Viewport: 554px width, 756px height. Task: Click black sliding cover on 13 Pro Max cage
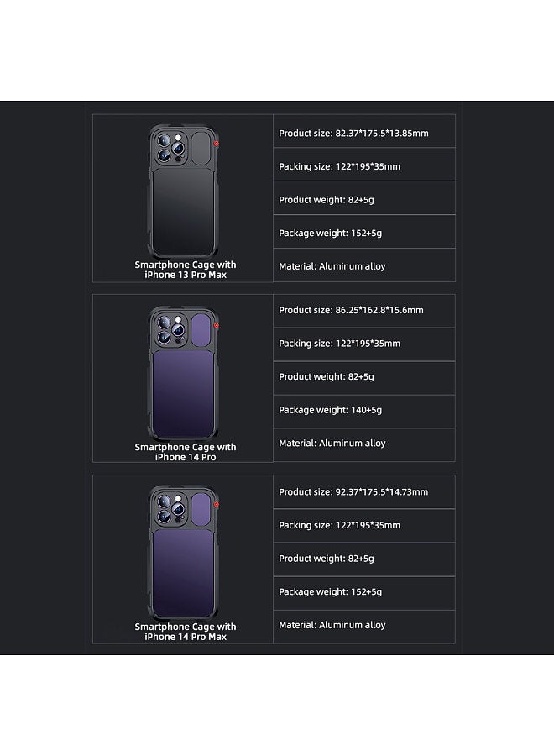(201, 149)
